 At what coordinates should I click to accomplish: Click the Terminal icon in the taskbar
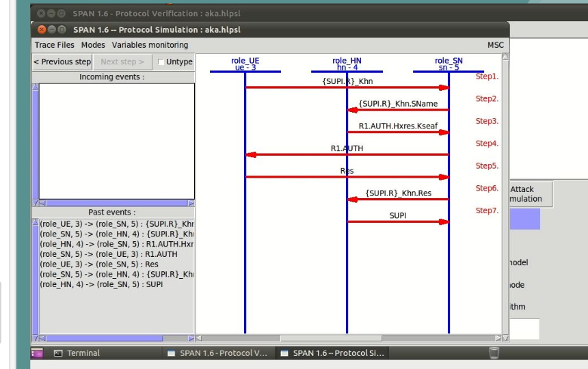point(58,353)
